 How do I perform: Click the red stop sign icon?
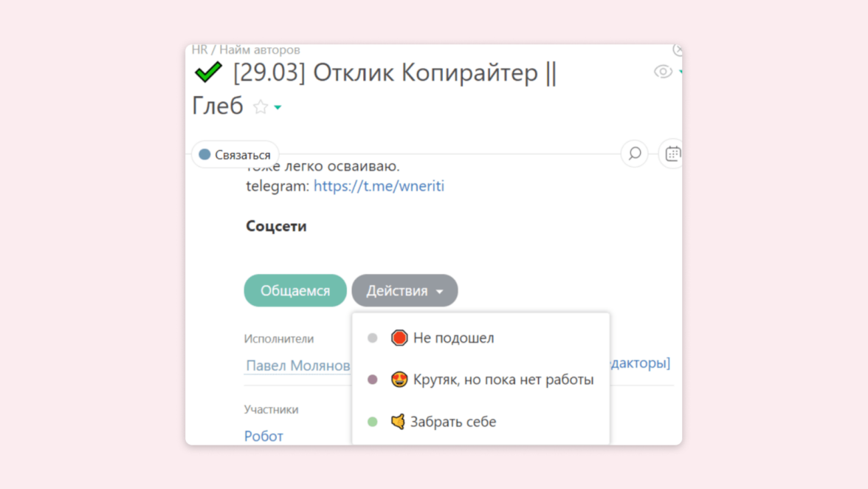tap(399, 338)
